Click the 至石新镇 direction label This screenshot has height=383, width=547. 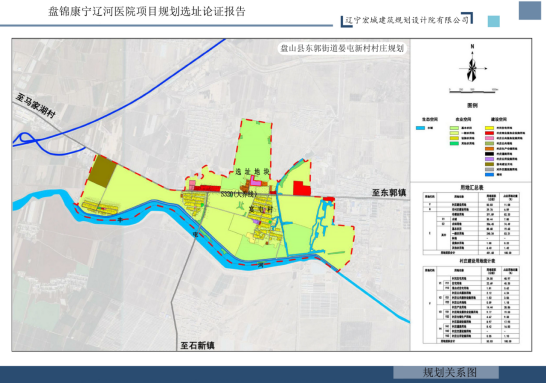(x=197, y=345)
